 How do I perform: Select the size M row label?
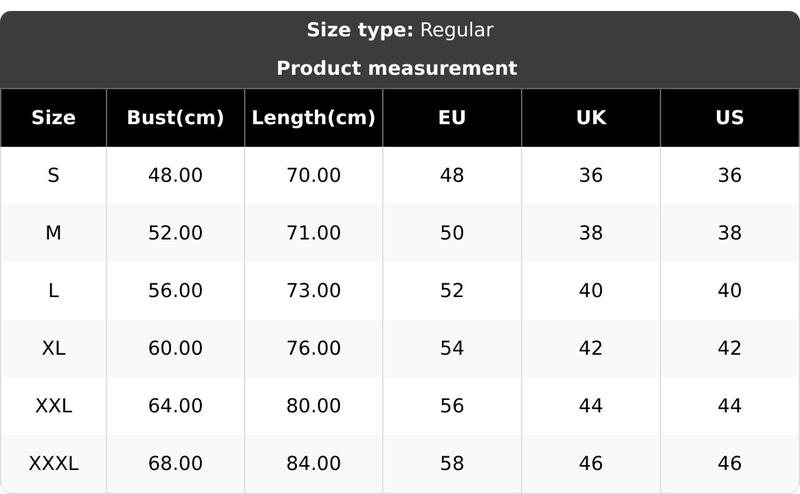[x=53, y=233]
